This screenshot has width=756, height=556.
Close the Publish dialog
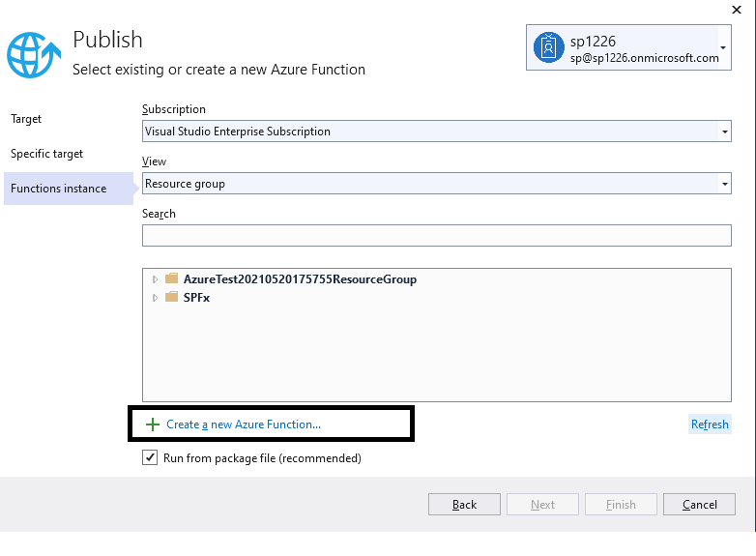(737, 10)
